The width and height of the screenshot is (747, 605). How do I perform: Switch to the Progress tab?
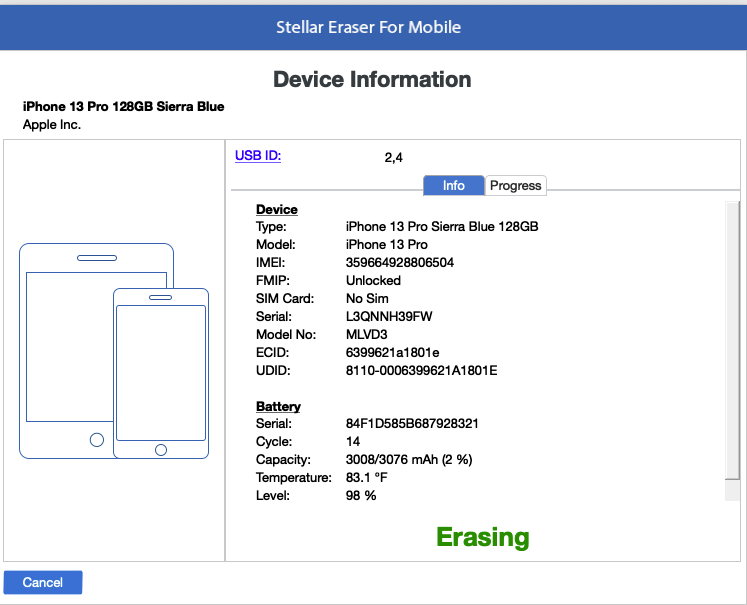(x=515, y=185)
